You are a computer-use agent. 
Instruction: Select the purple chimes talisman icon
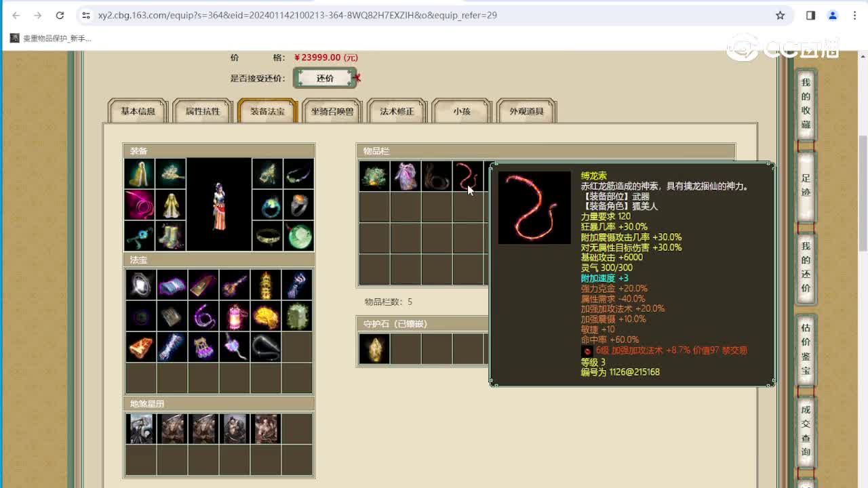tap(203, 347)
